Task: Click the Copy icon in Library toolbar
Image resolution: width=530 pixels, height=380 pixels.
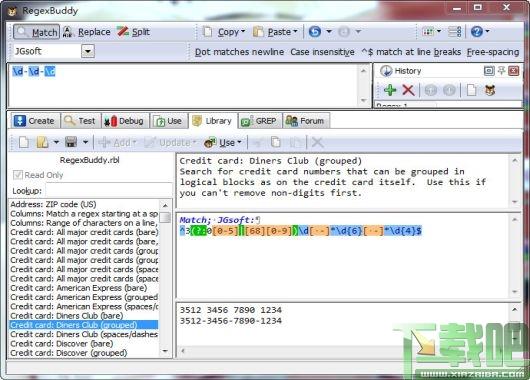Action: click(276, 143)
